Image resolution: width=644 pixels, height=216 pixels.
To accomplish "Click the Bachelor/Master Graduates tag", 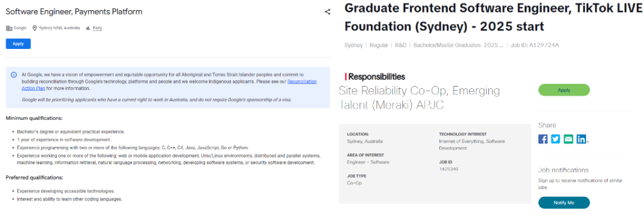I will [459, 45].
